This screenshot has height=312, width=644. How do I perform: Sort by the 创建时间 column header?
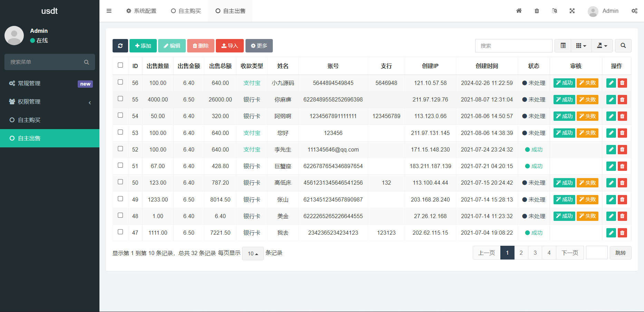coord(487,66)
